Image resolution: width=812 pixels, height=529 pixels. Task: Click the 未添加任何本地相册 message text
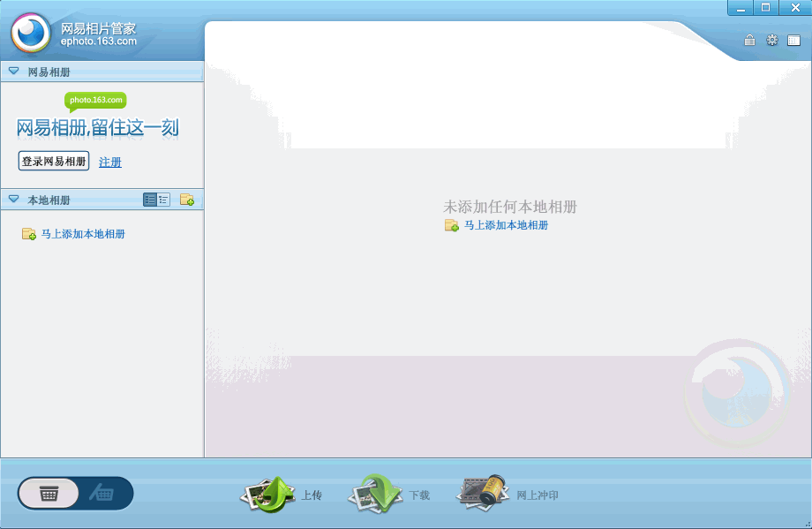coord(510,207)
